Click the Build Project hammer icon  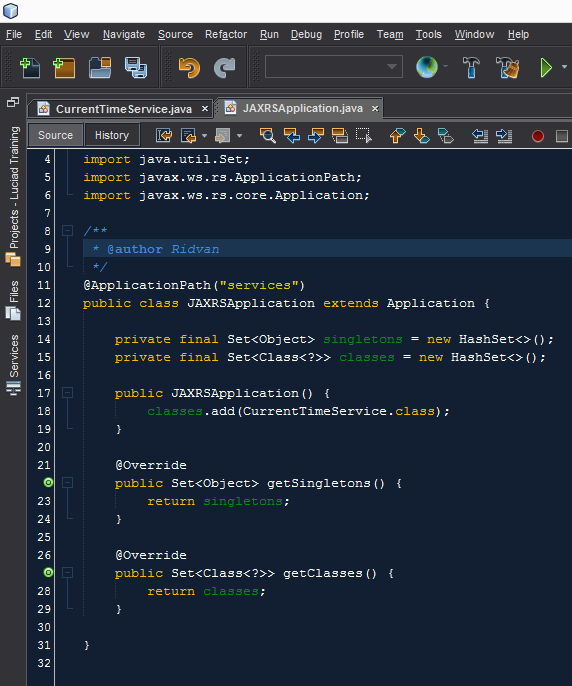point(471,68)
